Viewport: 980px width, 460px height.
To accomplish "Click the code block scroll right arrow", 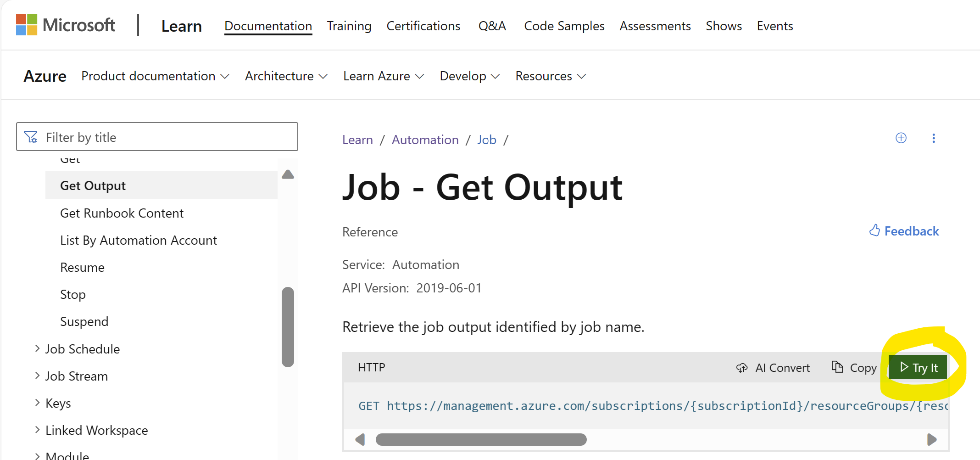I will 932,439.
